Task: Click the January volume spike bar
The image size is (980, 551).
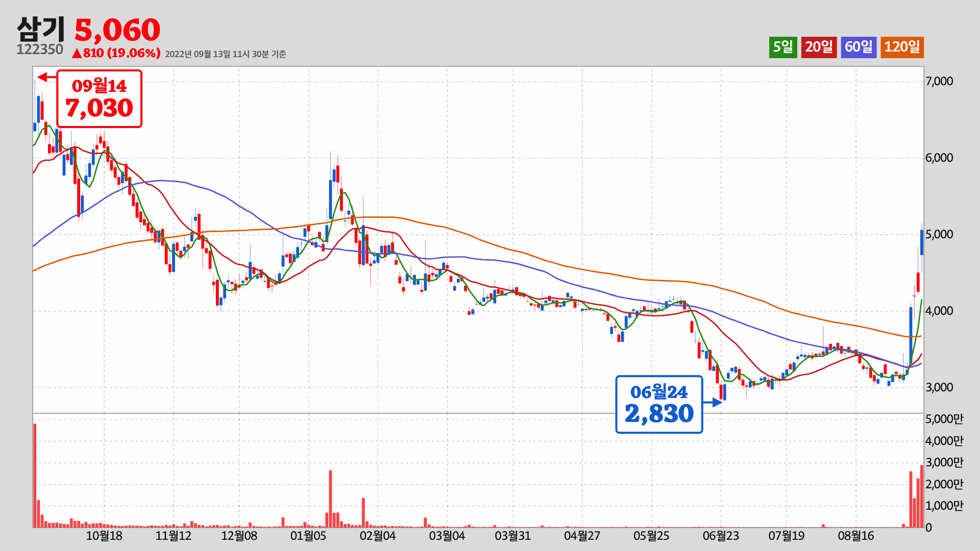Action: (330, 499)
